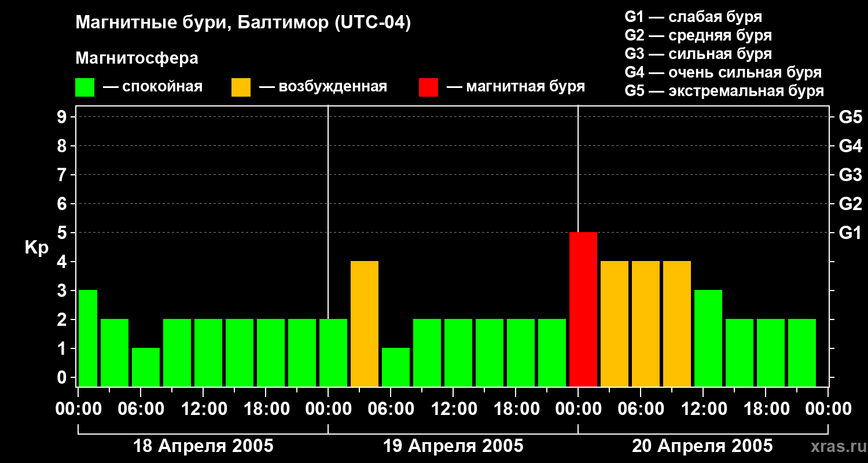Click the '12:00' time label above 19 Апреля

point(454,409)
